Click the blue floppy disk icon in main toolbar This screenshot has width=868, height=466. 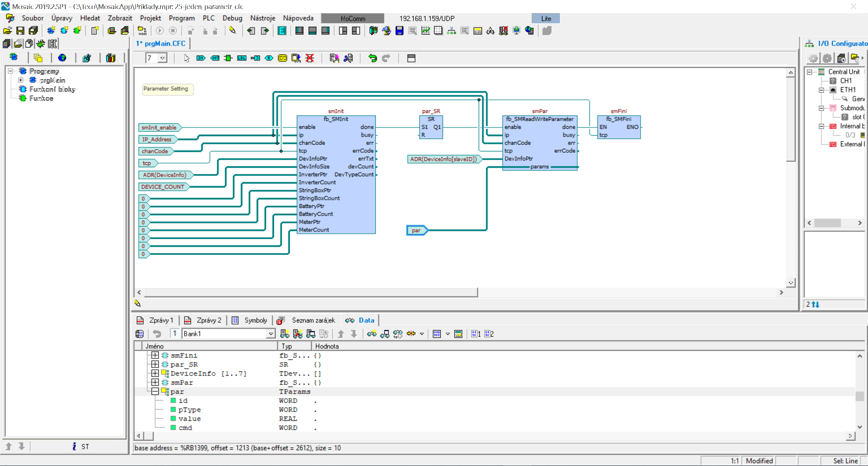[399, 31]
